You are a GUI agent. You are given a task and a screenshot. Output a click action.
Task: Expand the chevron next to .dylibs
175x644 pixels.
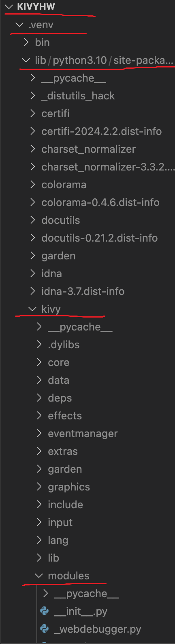(x=39, y=345)
